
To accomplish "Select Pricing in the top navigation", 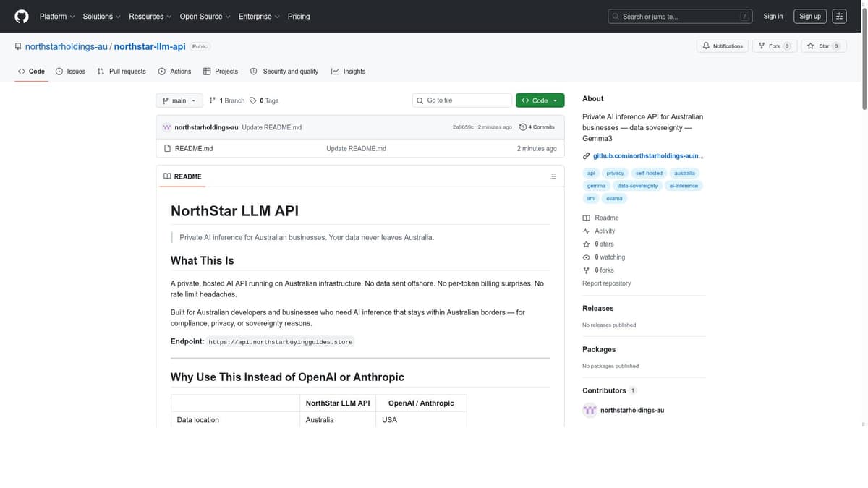I will pos(298,15).
